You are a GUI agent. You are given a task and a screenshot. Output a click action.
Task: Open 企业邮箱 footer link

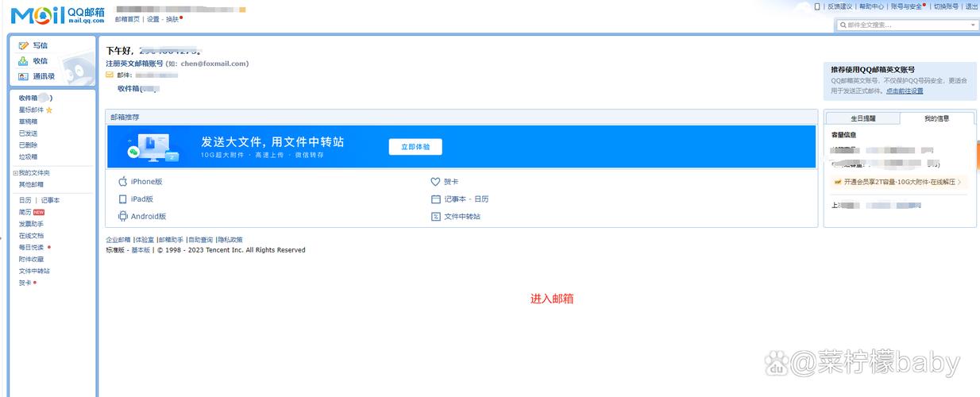tap(118, 239)
